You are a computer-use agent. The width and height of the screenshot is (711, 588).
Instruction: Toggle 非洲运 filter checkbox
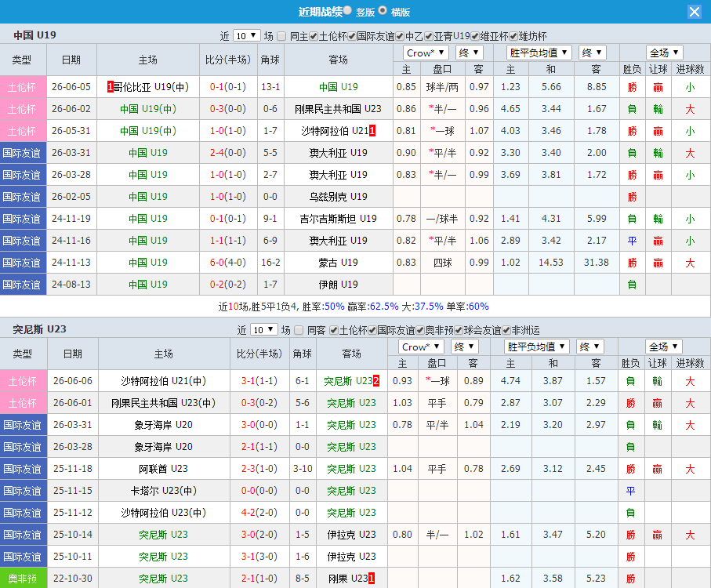click(x=506, y=331)
